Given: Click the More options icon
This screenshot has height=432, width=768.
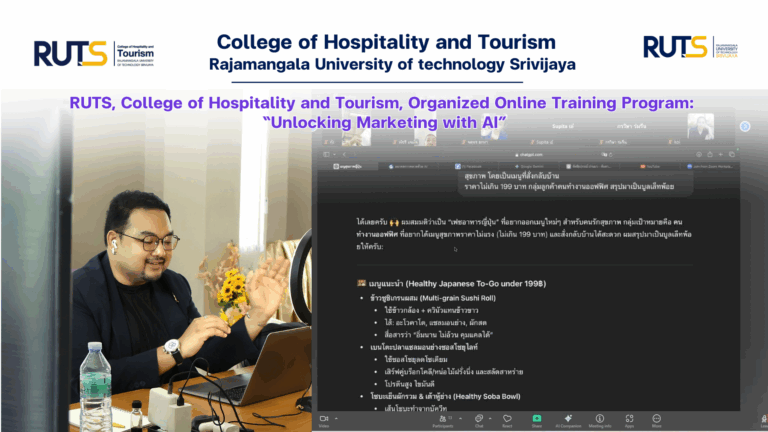Looking at the screenshot, I should (x=656, y=418).
